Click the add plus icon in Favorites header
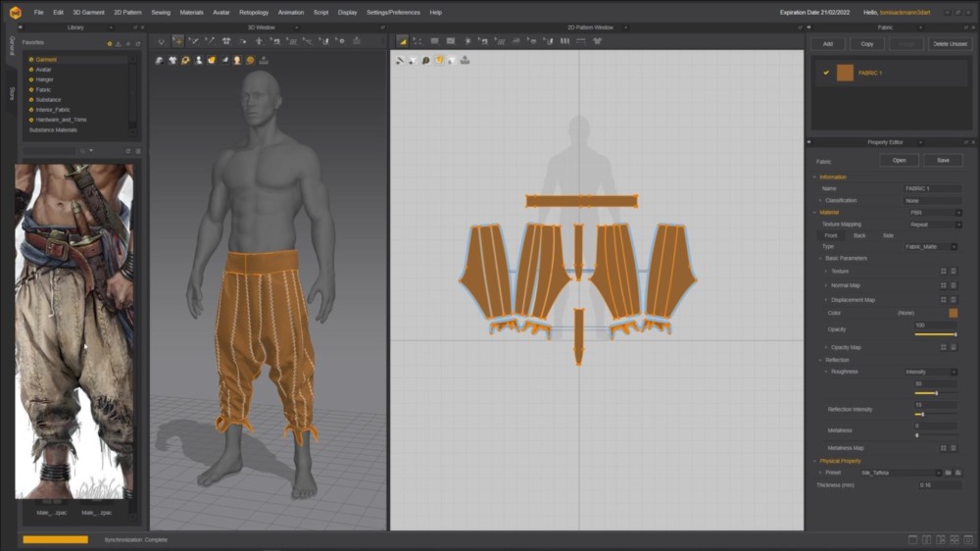The height and width of the screenshot is (551, 980). pos(128,44)
